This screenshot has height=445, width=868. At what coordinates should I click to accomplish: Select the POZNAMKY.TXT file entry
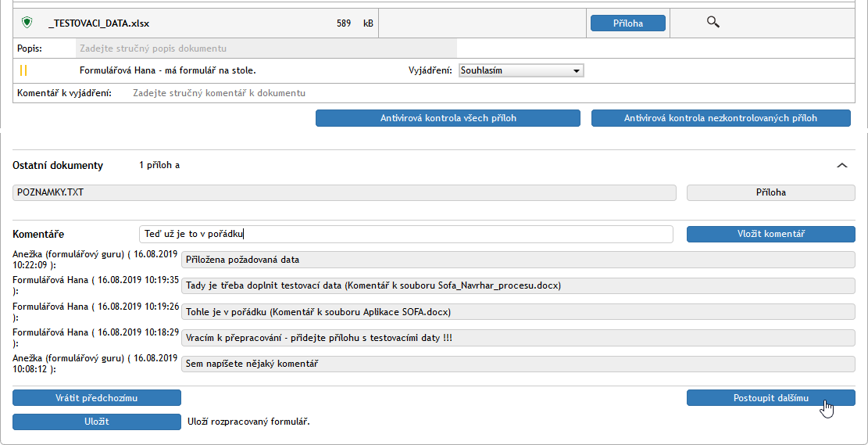click(344, 192)
